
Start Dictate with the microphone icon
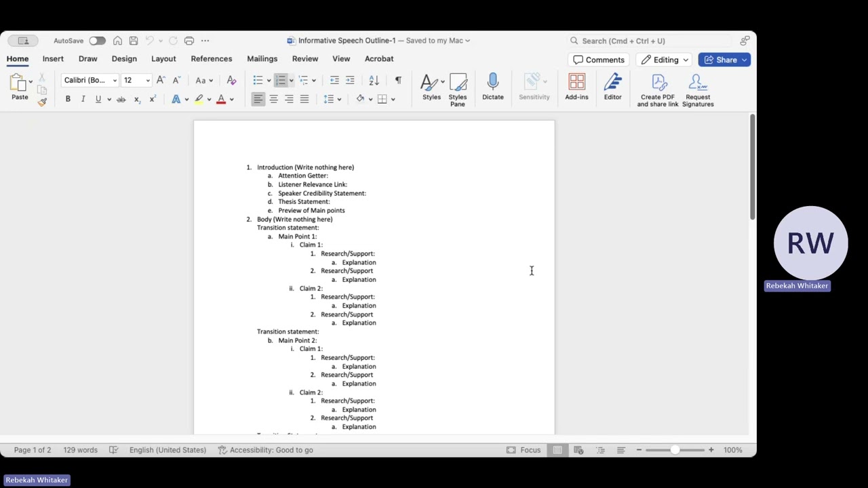point(493,87)
